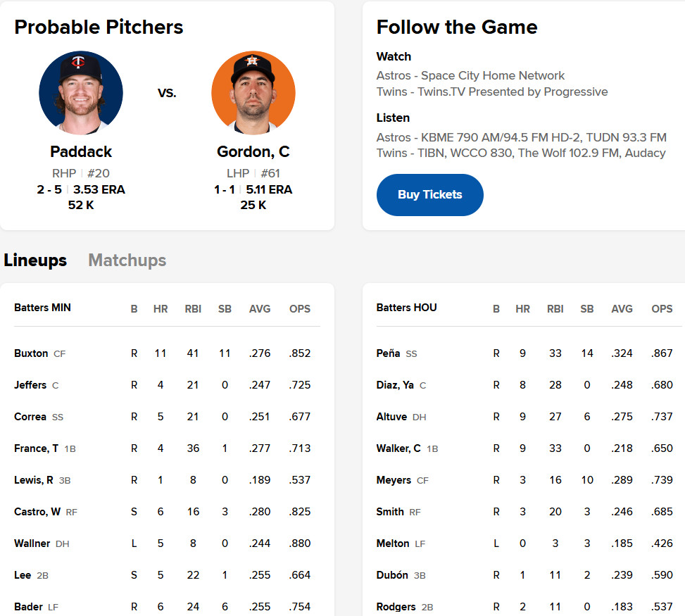The height and width of the screenshot is (616, 685).
Task: Click Paddack's pitcher headshot photo
Action: [x=81, y=92]
